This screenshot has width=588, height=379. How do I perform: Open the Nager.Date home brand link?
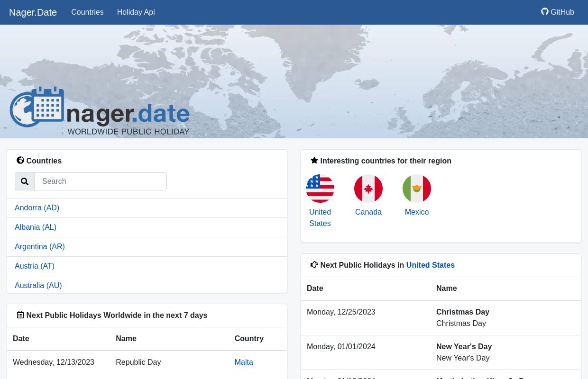point(33,12)
